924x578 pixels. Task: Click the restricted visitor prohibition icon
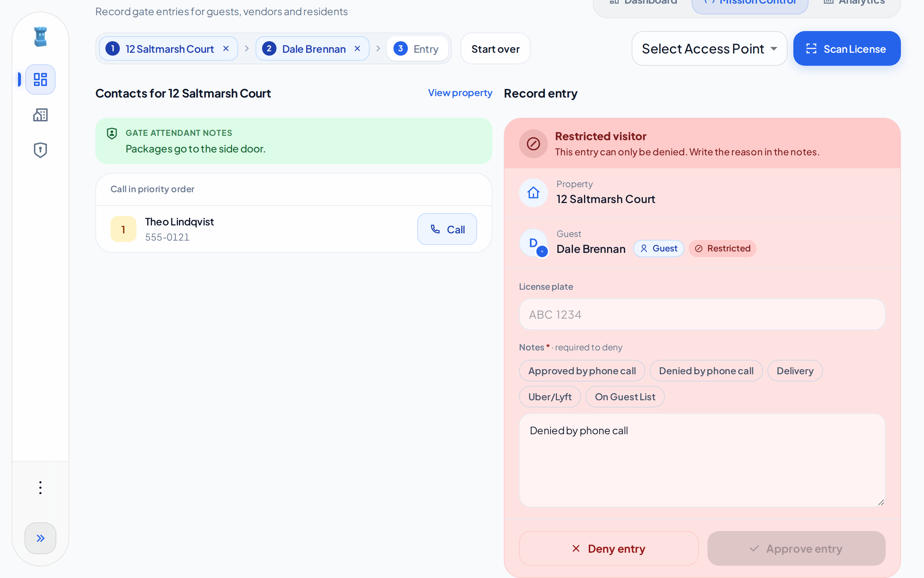(x=533, y=144)
